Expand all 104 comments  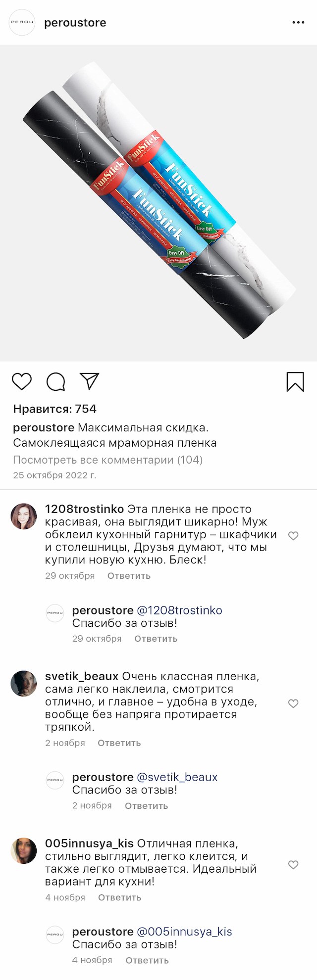pos(108,460)
